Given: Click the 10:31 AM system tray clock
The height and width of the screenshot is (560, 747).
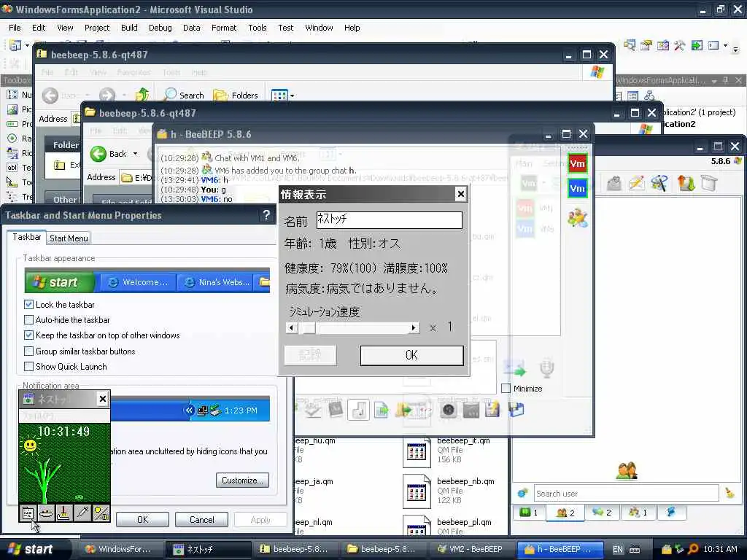Looking at the screenshot, I should click(x=720, y=549).
